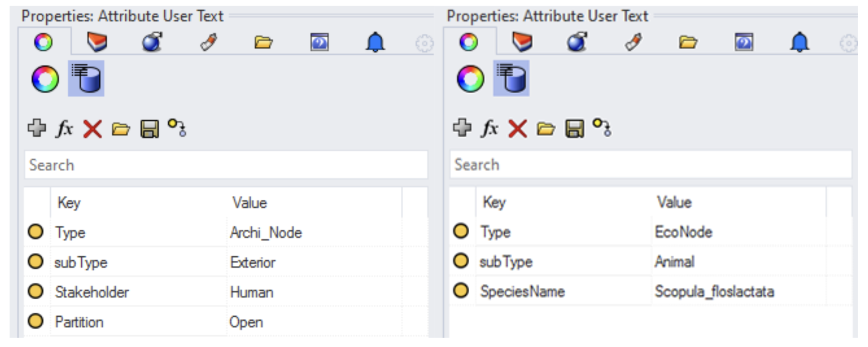Toggle yellow dot beside Partition row
The height and width of the screenshot is (347, 868).
35,321
